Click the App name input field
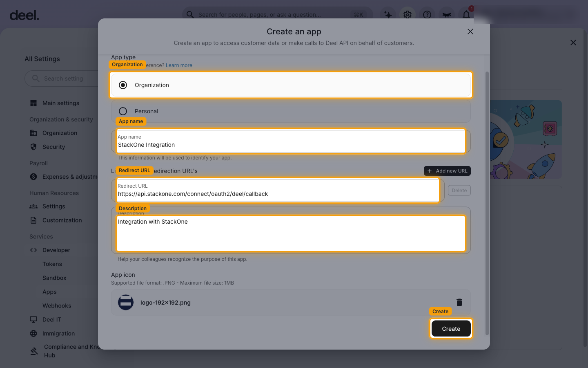Image resolution: width=588 pixels, height=368 pixels. coord(291,141)
